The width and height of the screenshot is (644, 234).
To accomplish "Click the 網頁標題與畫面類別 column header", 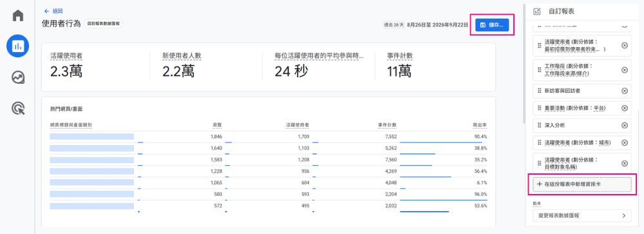I will tap(71, 124).
